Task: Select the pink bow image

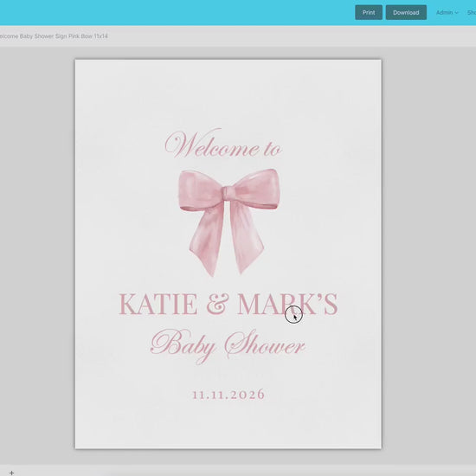Action: (228, 222)
